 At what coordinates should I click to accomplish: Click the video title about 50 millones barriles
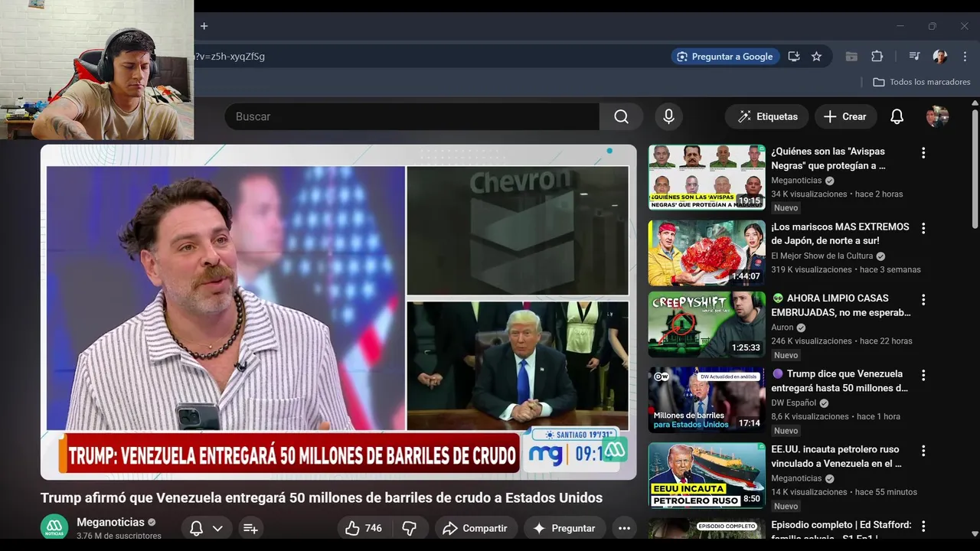[x=322, y=498]
